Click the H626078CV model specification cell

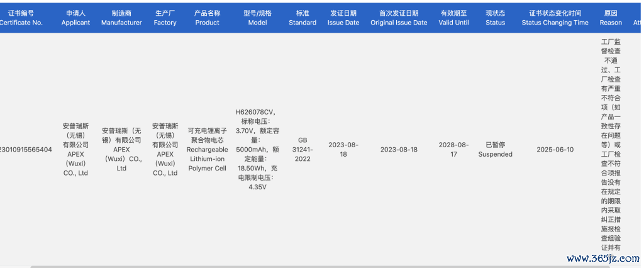pos(257,150)
